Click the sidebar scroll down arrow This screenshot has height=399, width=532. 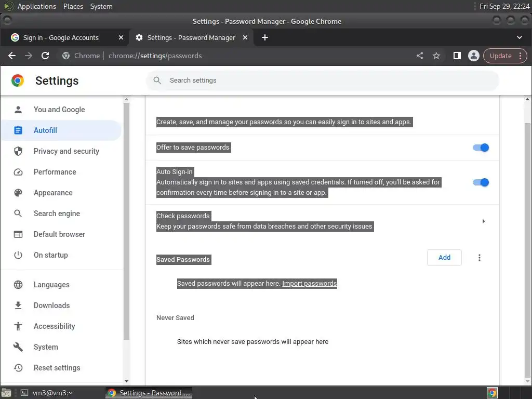click(126, 381)
